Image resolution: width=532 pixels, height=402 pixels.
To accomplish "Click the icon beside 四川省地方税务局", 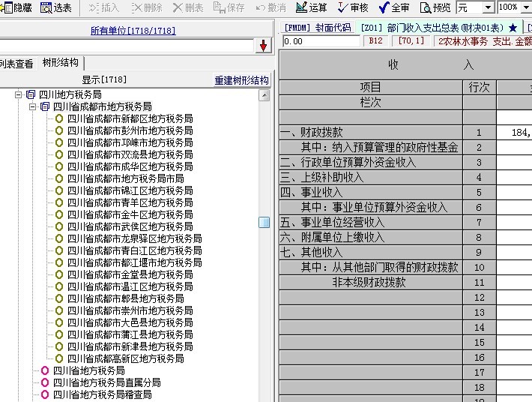I will [45, 370].
